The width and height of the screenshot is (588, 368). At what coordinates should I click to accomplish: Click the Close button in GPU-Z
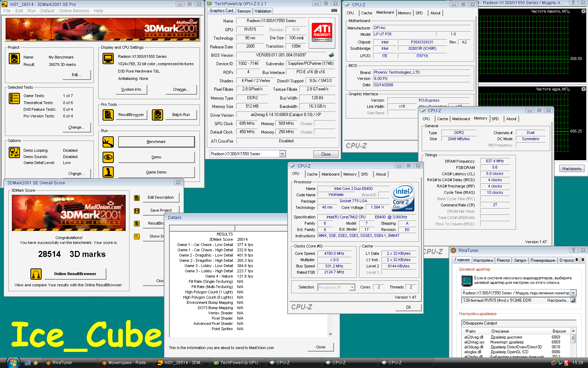pos(326,154)
